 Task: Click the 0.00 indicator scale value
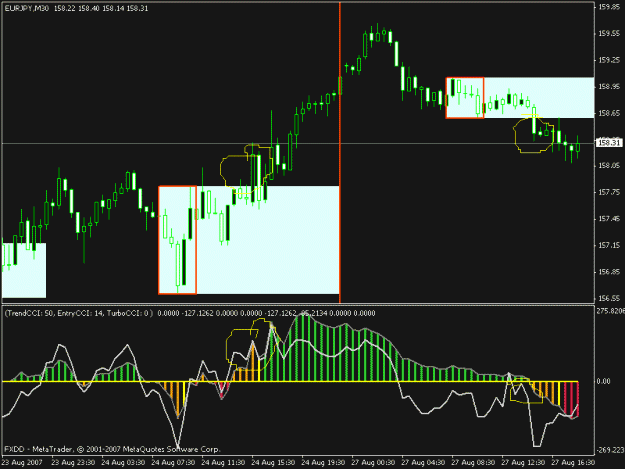pos(603,381)
